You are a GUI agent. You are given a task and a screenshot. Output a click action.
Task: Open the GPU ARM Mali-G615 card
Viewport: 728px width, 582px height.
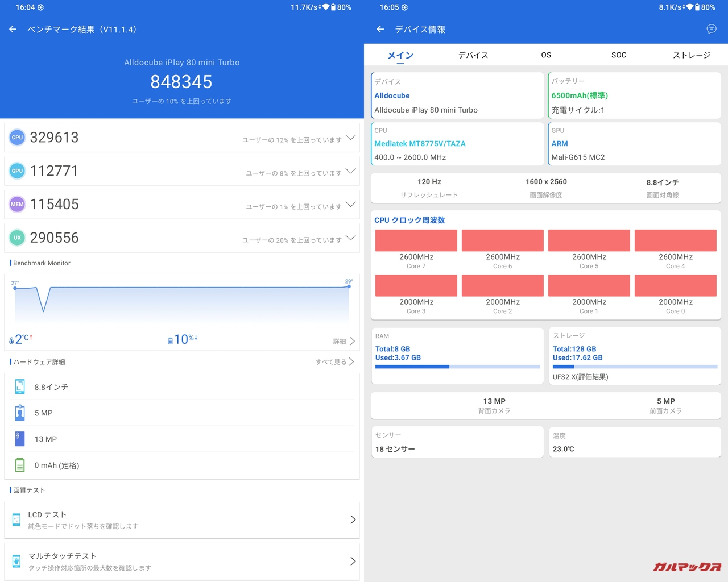[x=634, y=144]
